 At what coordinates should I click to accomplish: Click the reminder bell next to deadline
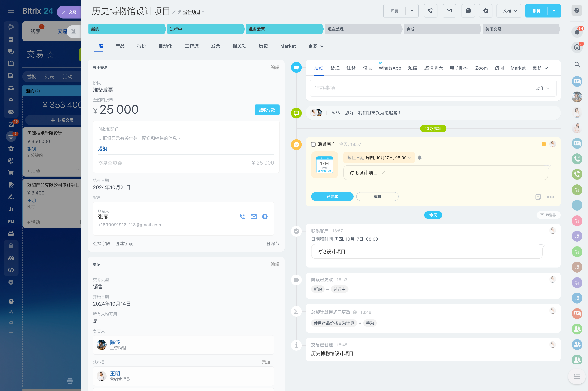point(420,158)
